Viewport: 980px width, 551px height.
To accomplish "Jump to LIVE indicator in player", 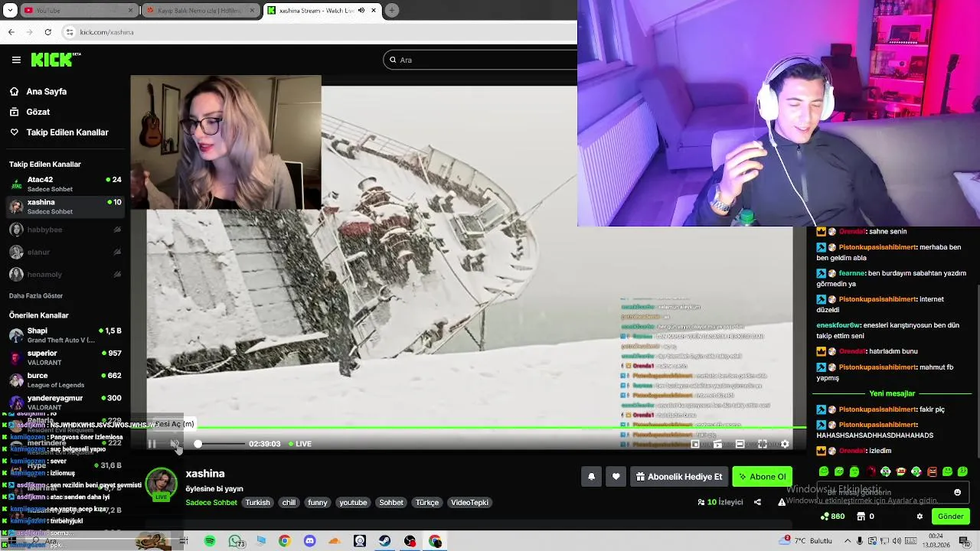I will pos(300,444).
